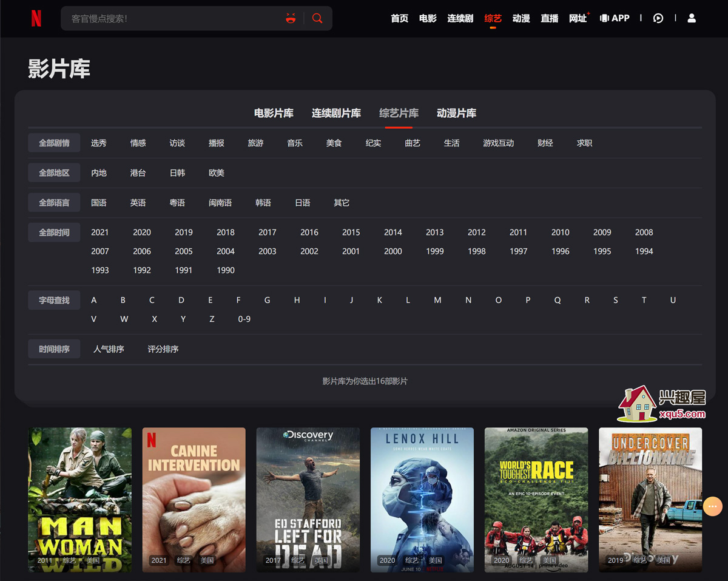Filter language by 其它
The width and height of the screenshot is (728, 581).
pos(342,203)
